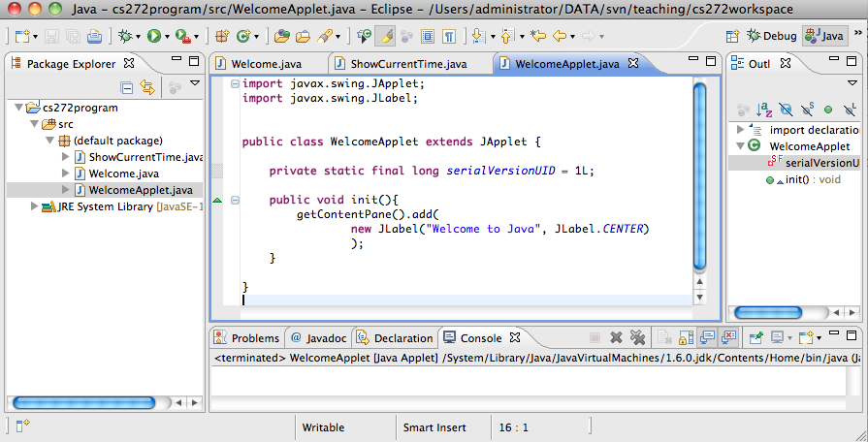Open the Javadoc tab

point(319,337)
